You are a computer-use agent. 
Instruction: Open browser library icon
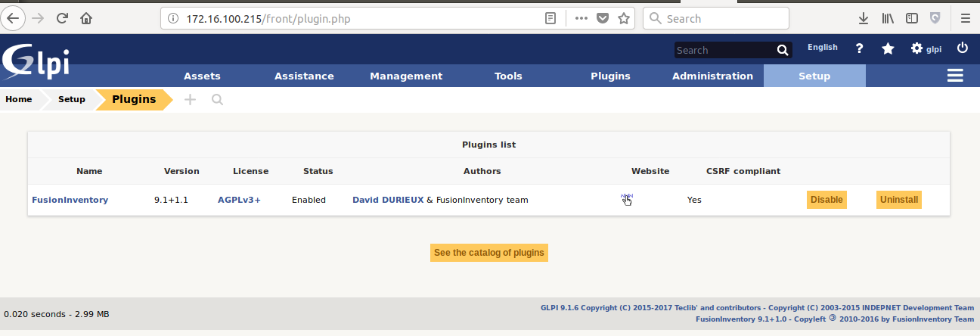click(x=888, y=18)
